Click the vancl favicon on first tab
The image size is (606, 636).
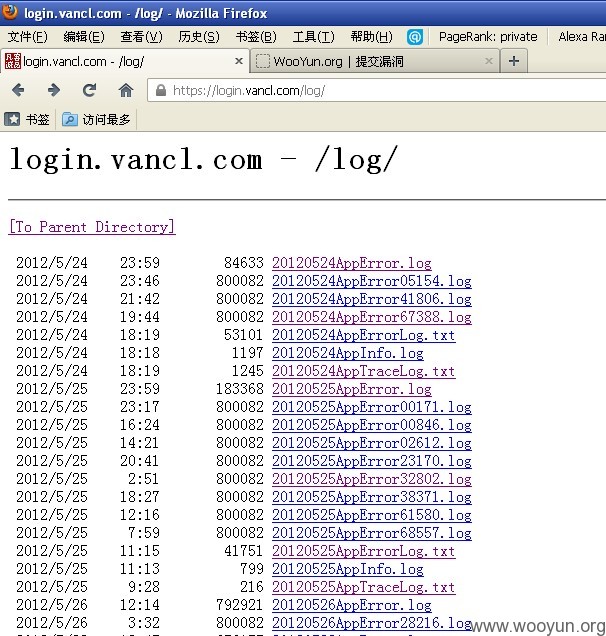(x=13, y=61)
